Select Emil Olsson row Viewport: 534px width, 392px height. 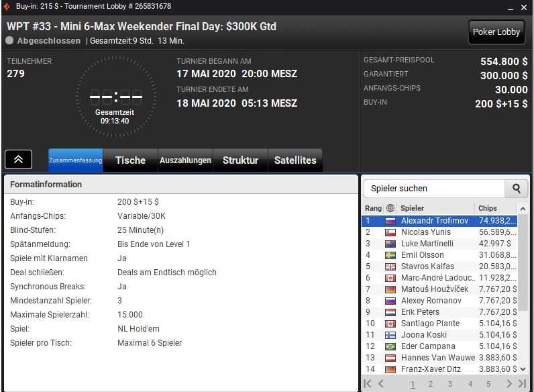tap(439, 255)
